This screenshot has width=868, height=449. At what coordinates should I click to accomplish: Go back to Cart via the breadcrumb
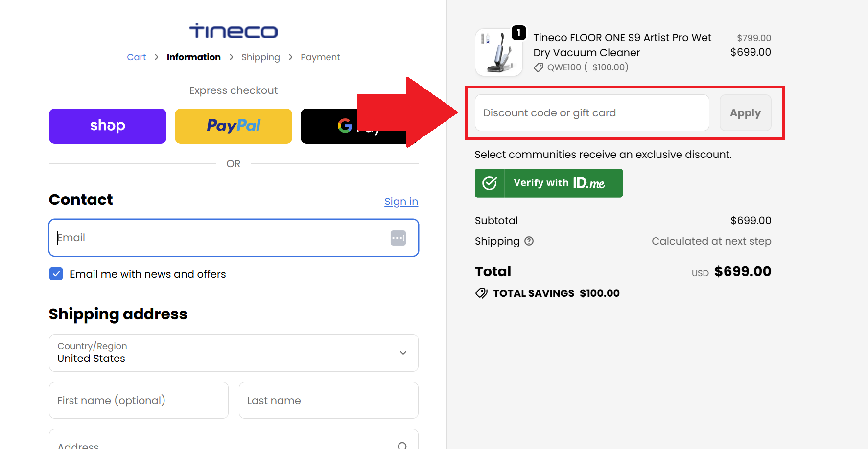tap(136, 57)
